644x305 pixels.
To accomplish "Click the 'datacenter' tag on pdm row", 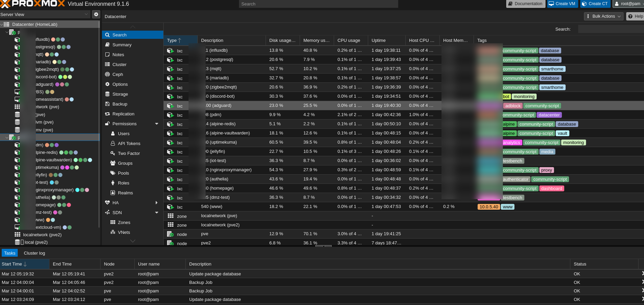I will [x=549, y=115].
